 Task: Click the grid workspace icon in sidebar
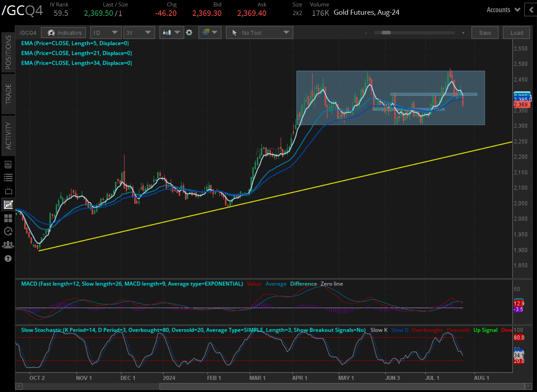pyautogui.click(x=8, y=218)
